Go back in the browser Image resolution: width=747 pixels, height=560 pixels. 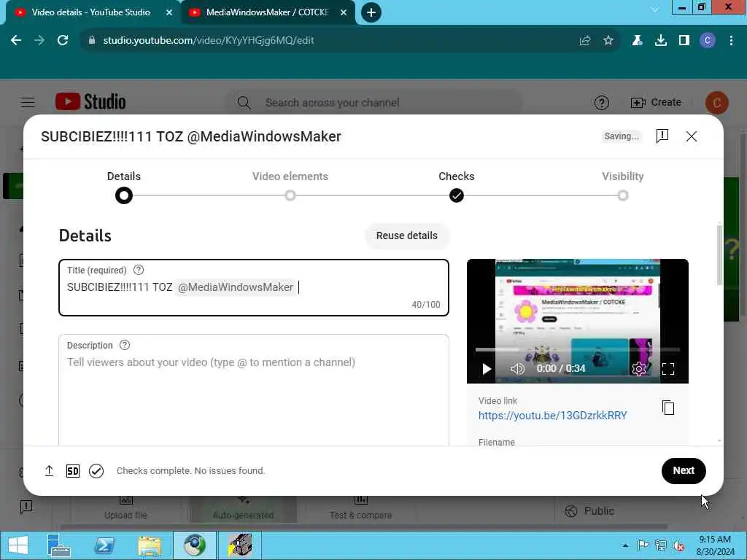point(16,41)
